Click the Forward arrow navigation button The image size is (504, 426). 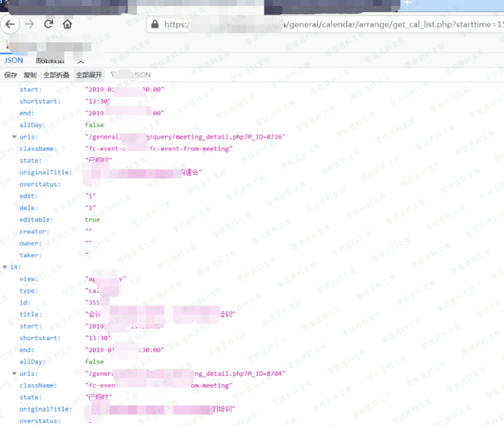point(29,24)
